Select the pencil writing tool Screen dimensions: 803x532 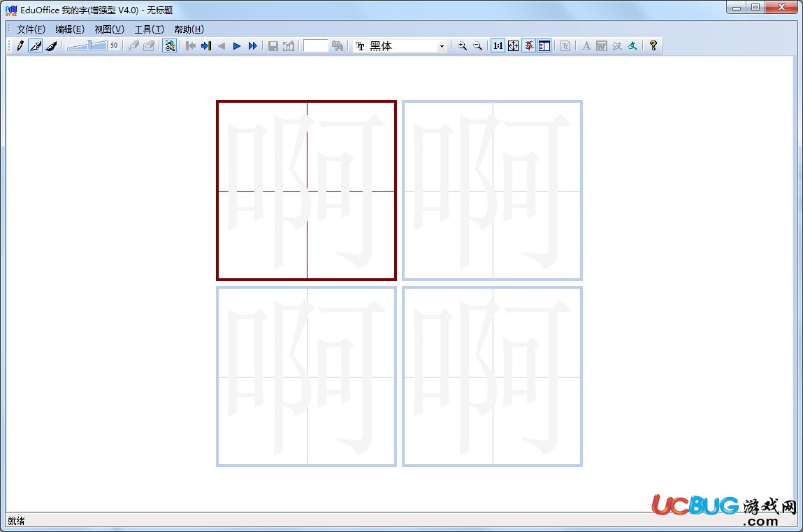20,46
